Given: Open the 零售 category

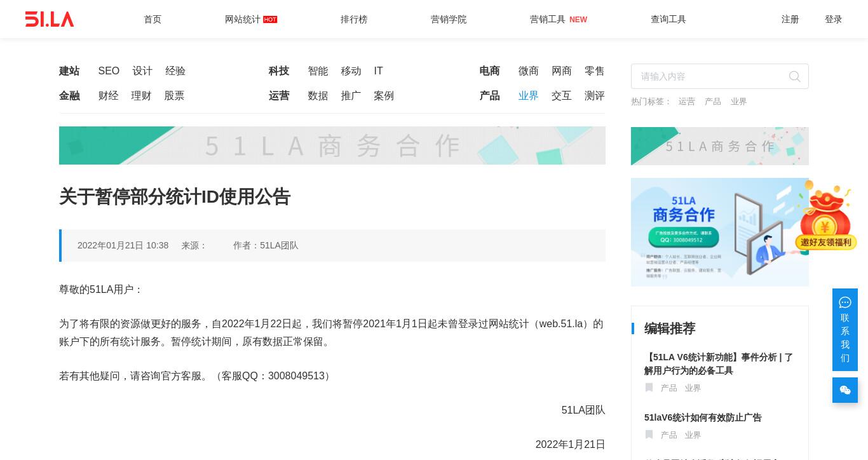Looking at the screenshot, I should [x=595, y=71].
